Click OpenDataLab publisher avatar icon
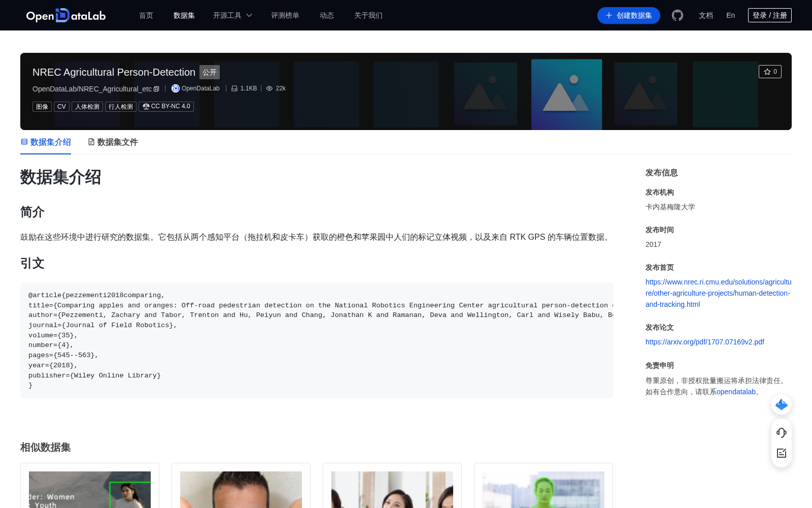The height and width of the screenshot is (508, 812). pos(176,88)
